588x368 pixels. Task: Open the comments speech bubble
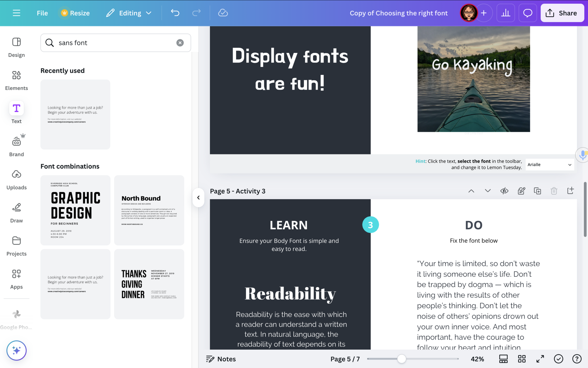[527, 13]
